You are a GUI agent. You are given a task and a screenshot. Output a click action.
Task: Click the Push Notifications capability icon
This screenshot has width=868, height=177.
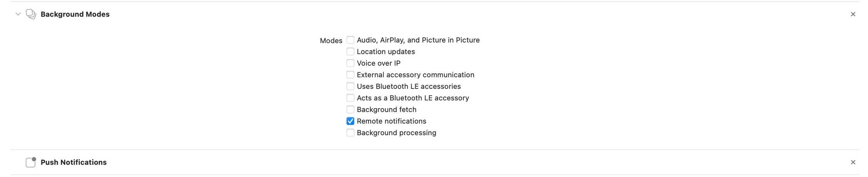point(31,162)
